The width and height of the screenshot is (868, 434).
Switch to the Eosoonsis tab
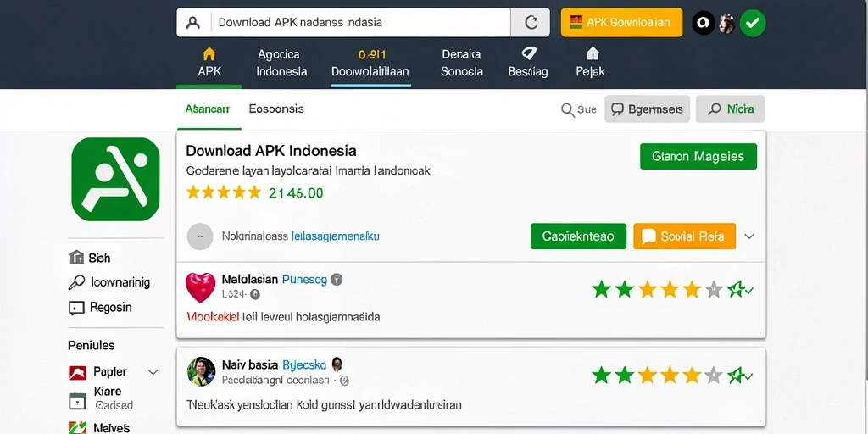pos(276,109)
